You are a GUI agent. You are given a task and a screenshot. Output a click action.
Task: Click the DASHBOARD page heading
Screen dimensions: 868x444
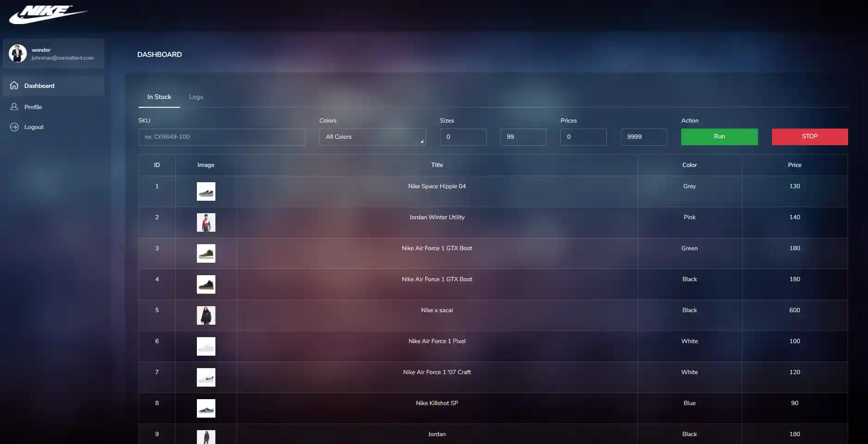(159, 55)
